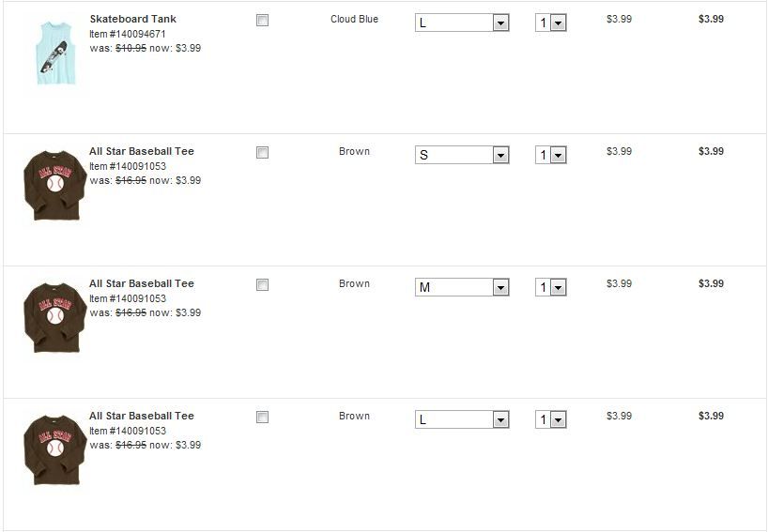The image size is (768, 532).
Task: Enable the checkbox for the Brown size L tee
Action: pyautogui.click(x=263, y=418)
